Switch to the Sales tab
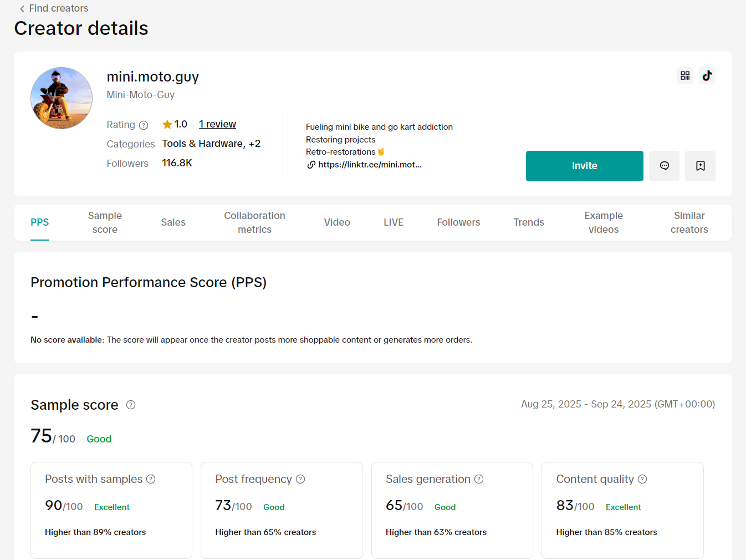 click(173, 222)
